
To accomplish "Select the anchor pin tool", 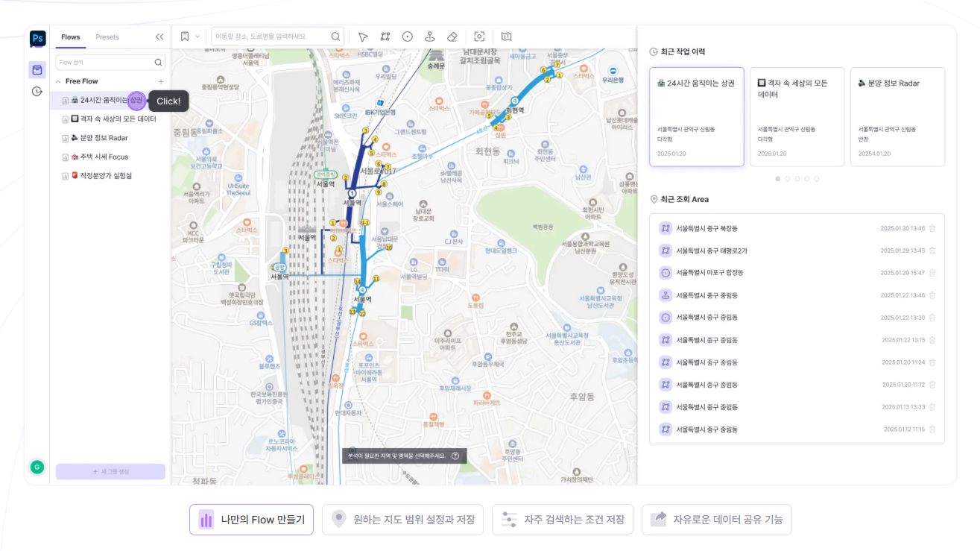I will pyautogui.click(x=430, y=37).
